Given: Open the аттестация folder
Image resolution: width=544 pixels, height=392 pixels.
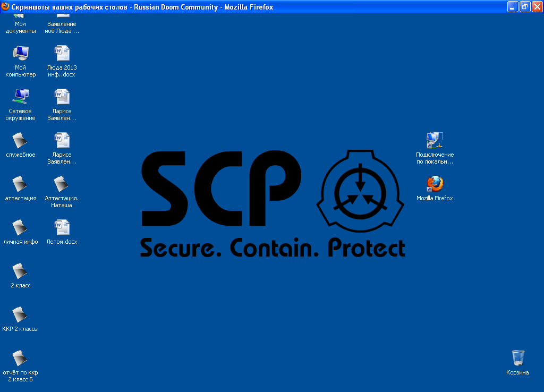Looking at the screenshot, I should pyautogui.click(x=21, y=189).
